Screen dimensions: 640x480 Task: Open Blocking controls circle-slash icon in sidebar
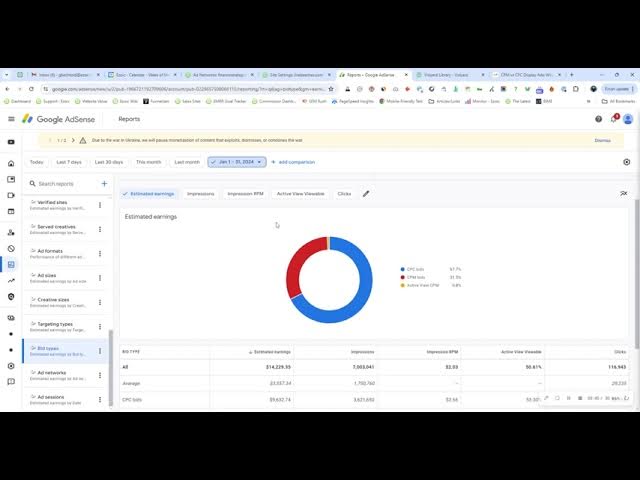[11, 248]
